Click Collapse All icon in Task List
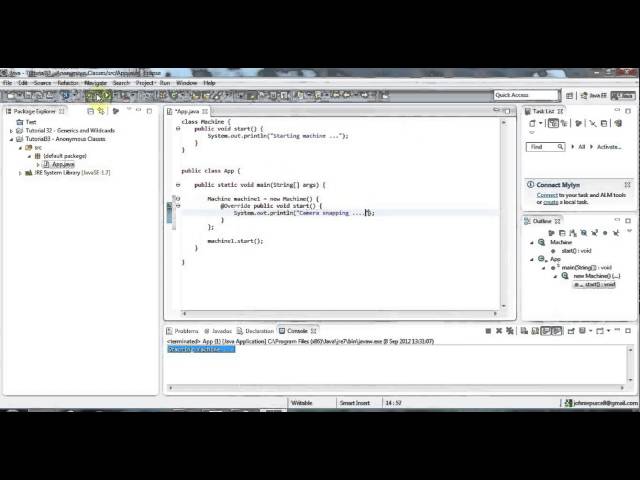640x480 pixels. [x=604, y=123]
